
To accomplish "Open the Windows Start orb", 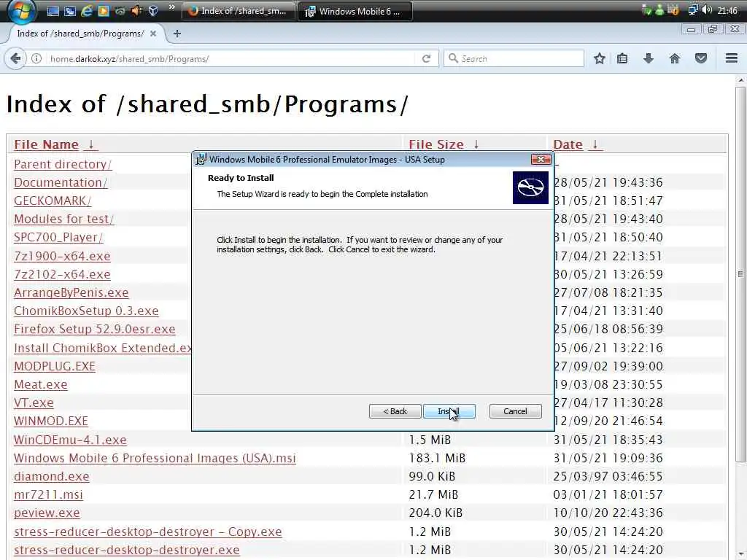I will 22,10.
